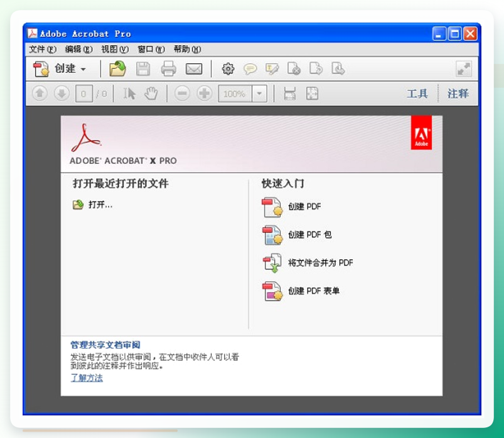Open the 帮助(H) menu
This screenshot has height=438, width=504.
pos(188,49)
